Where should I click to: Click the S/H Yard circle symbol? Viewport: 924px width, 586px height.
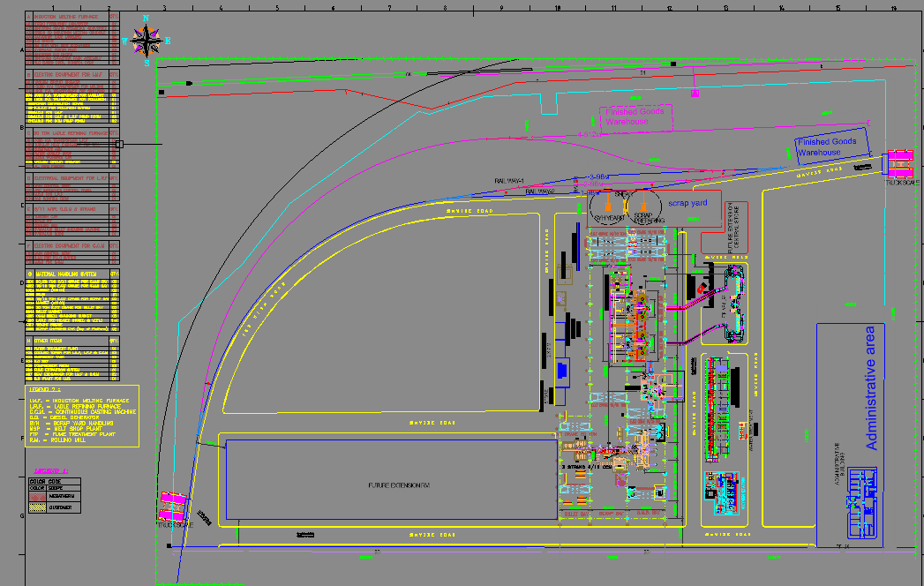point(609,207)
